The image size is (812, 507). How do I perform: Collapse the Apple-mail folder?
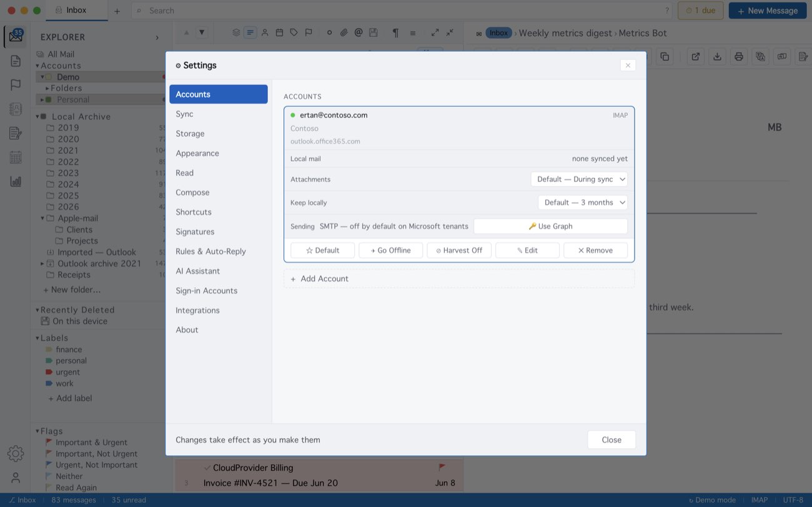43,219
